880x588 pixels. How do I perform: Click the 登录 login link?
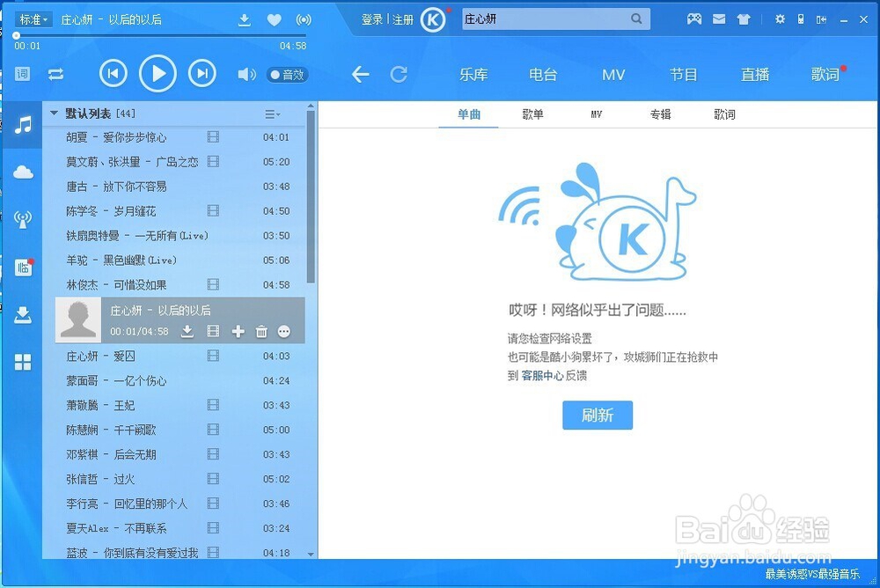pos(371,20)
